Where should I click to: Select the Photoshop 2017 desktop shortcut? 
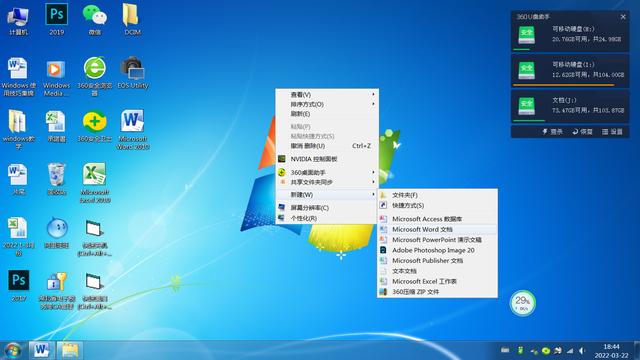[x=19, y=285]
